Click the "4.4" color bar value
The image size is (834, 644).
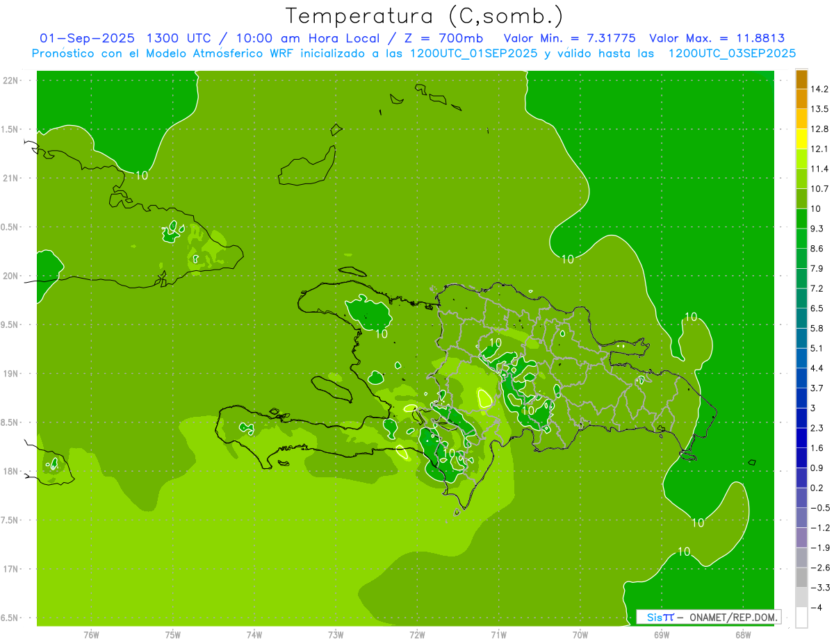click(817, 368)
